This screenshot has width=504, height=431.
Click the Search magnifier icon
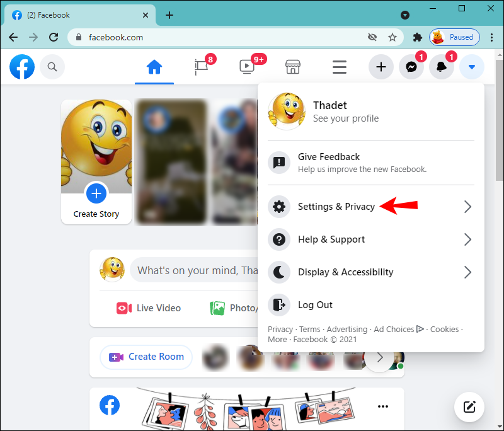pos(52,66)
